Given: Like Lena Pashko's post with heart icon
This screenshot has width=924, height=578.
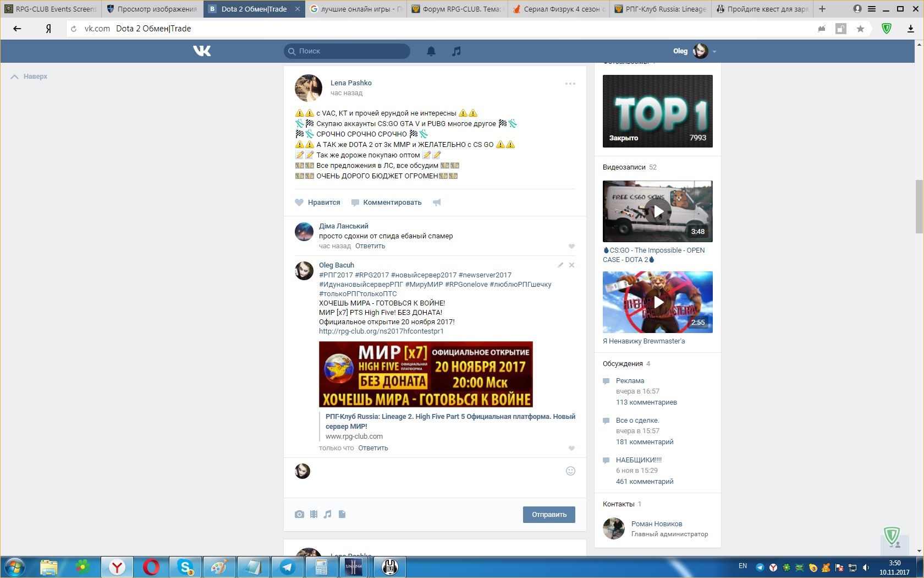Looking at the screenshot, I should click(x=299, y=203).
